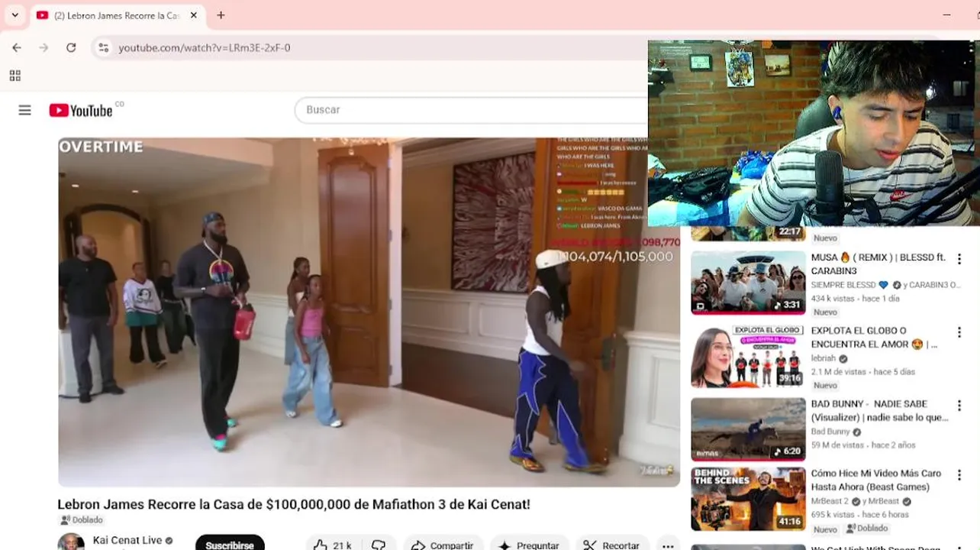The image size is (980, 550).
Task: Open the MUSA ( REMIX ) BLESSD title
Action: [x=878, y=264]
